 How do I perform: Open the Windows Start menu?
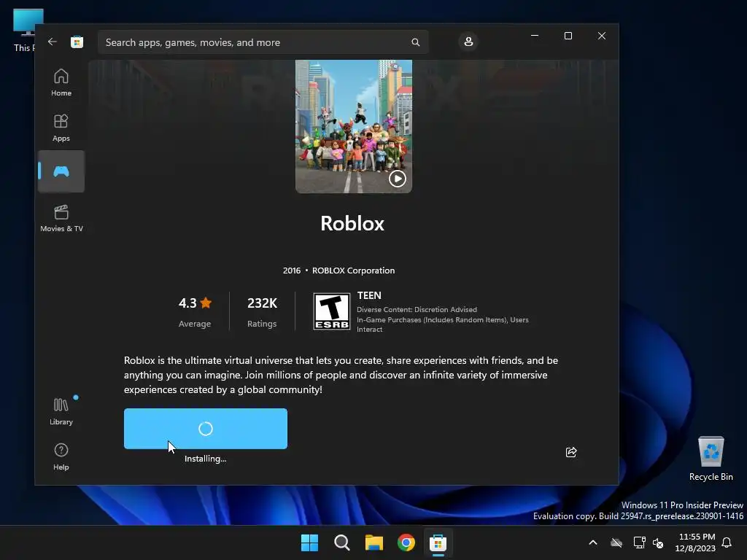click(x=309, y=542)
